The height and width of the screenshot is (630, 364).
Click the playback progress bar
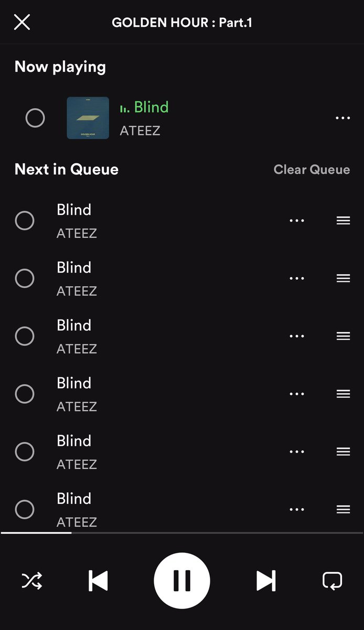182,533
